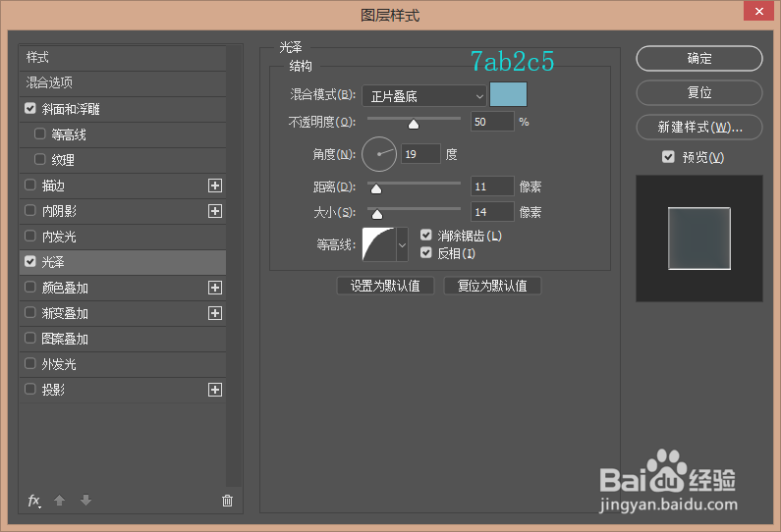Screen dimensions: 781x532
Task: Click the plus icon next to 颜色叠加
Action: [215, 288]
